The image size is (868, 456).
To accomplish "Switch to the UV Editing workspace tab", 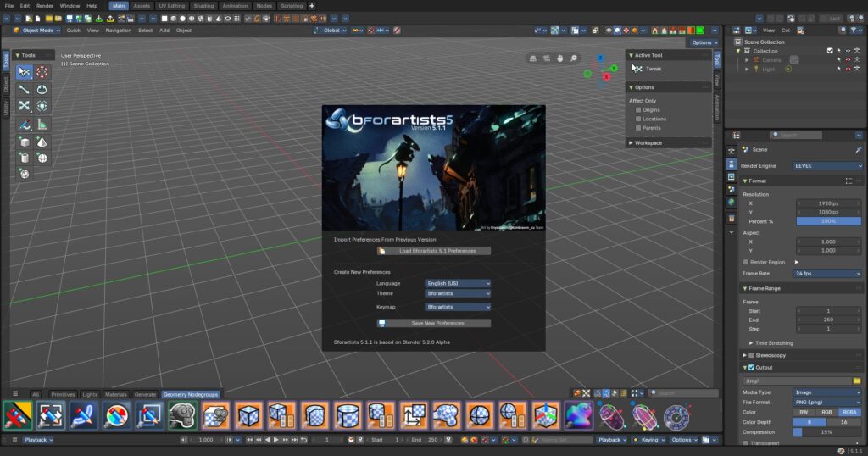I will coord(171,6).
